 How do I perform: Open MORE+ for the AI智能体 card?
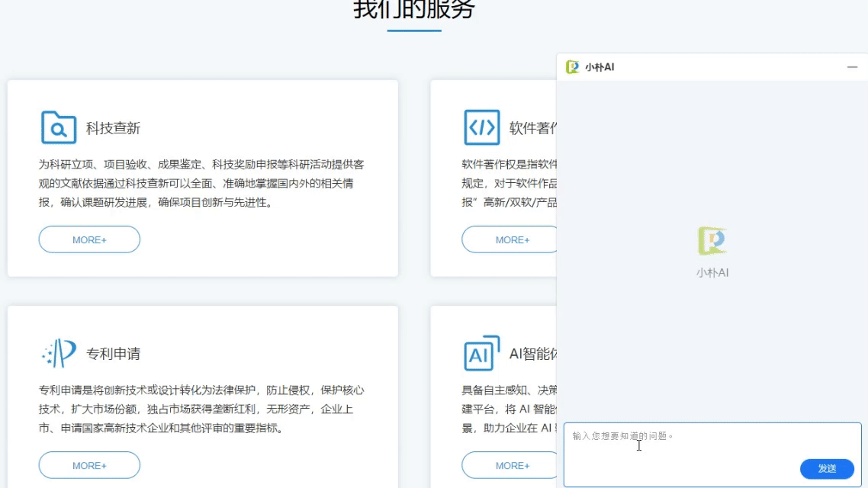point(510,464)
